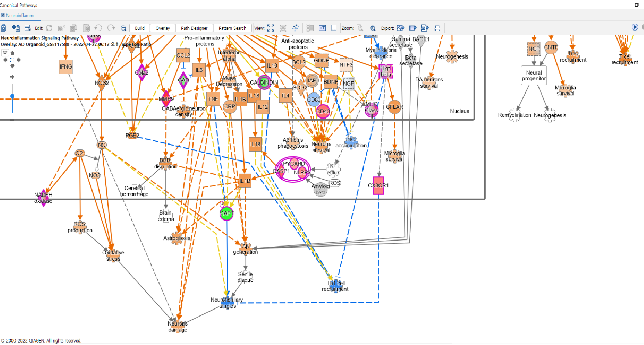The width and height of the screenshot is (644, 345).
Task: Switch to the Neuroinflamm... tab
Action: pyautogui.click(x=21, y=15)
